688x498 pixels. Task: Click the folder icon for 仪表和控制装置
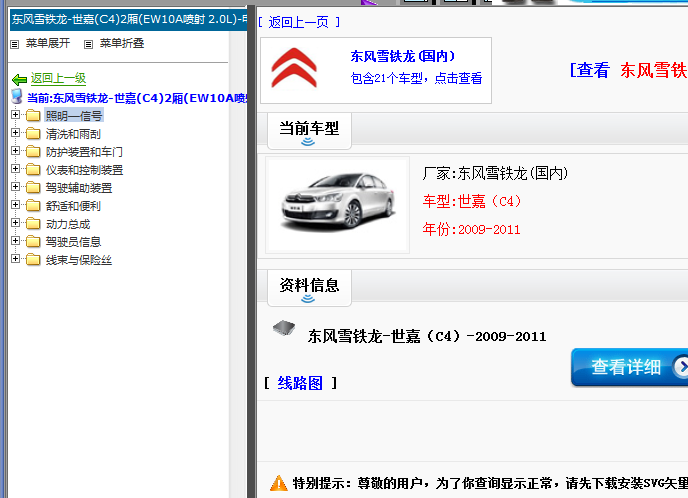point(33,170)
